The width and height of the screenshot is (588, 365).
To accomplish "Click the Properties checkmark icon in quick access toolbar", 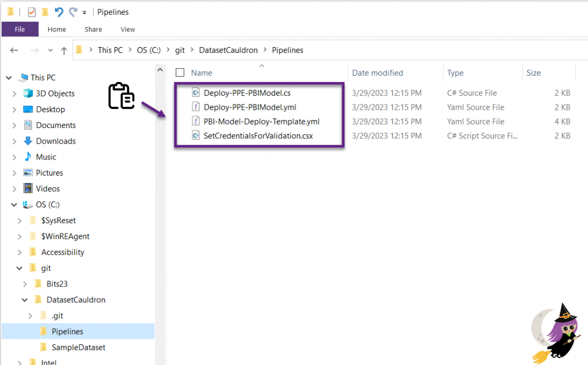I will [32, 13].
